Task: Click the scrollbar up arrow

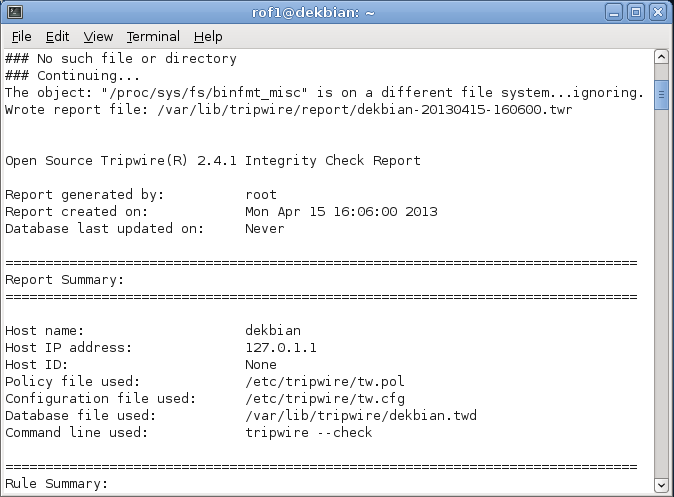Action: click(x=661, y=59)
